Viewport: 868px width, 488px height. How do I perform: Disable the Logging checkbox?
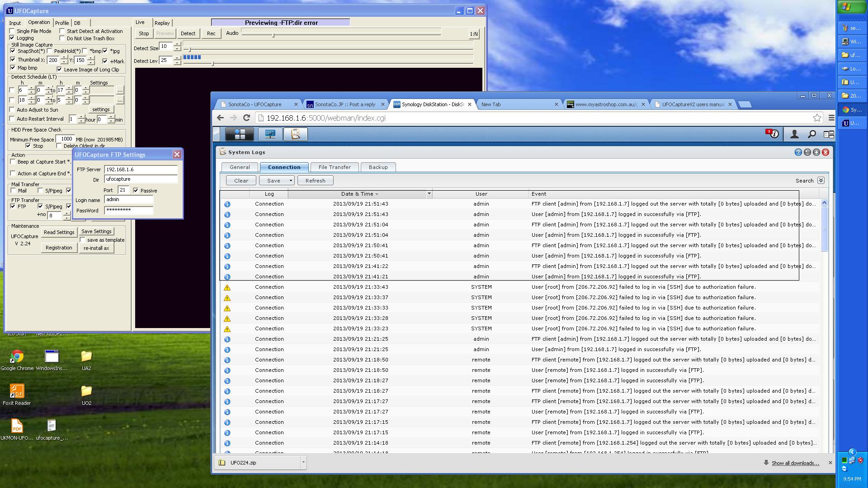click(x=12, y=38)
